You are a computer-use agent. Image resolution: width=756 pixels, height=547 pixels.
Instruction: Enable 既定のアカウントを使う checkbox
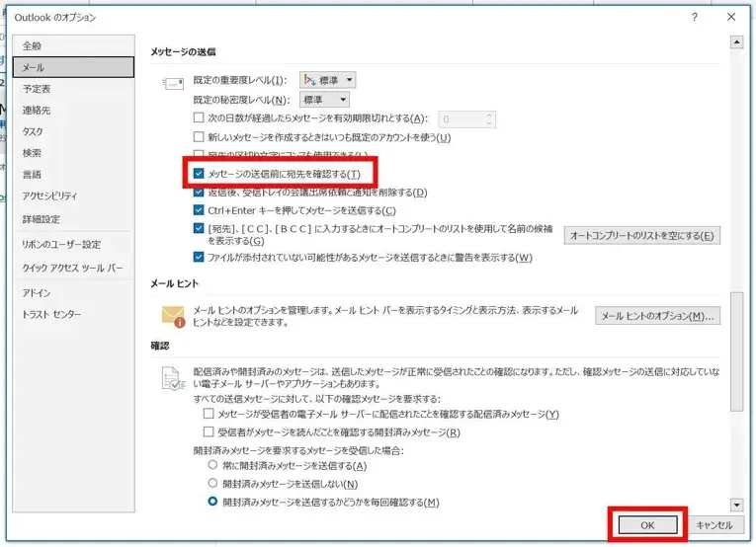click(199, 137)
